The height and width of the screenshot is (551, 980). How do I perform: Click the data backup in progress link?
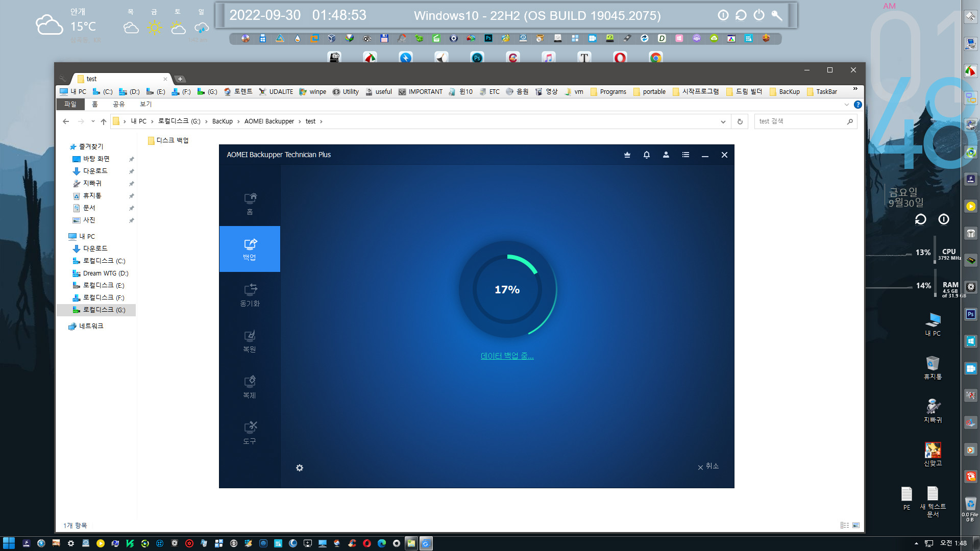(x=507, y=356)
